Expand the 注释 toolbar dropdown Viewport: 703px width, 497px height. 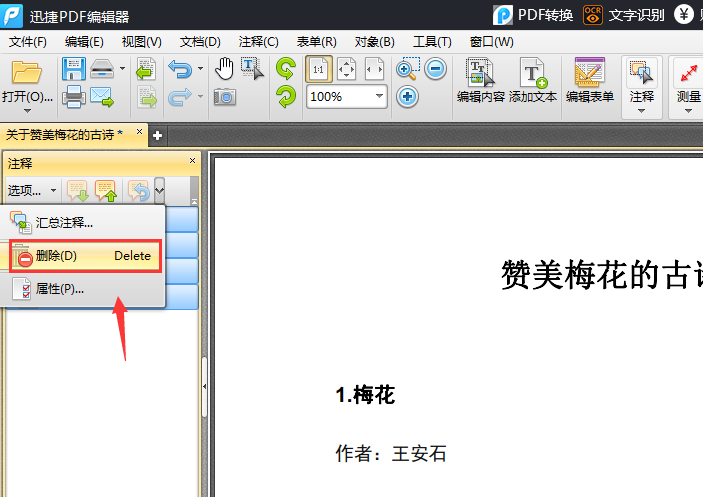click(642, 110)
